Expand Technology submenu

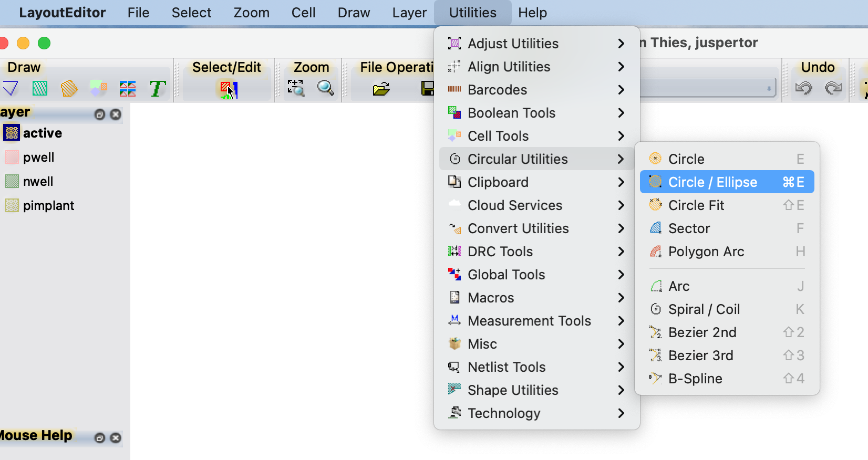click(x=537, y=413)
